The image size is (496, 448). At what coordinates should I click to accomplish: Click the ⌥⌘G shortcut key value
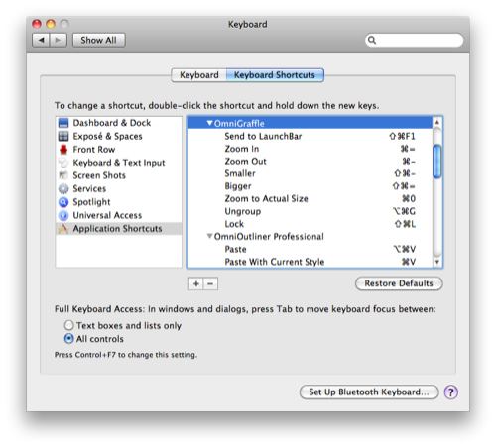coord(404,211)
